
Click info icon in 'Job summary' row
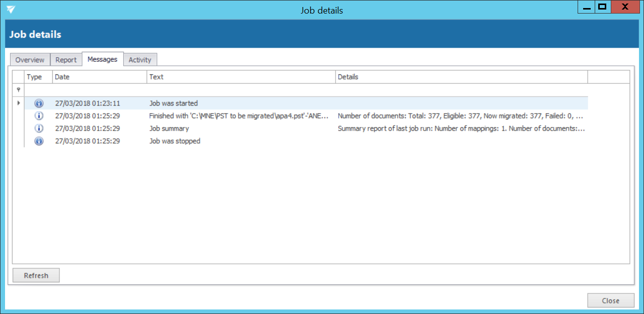pyautogui.click(x=39, y=128)
